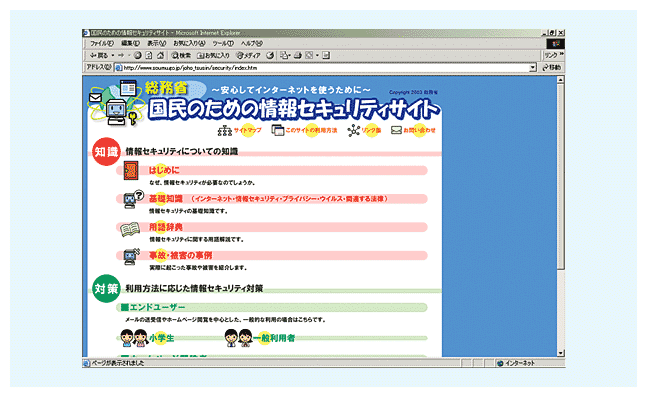Image resolution: width=647 pixels, height=397 pixels.
Task: Open the ファイル(F) menu
Action: coord(102,43)
